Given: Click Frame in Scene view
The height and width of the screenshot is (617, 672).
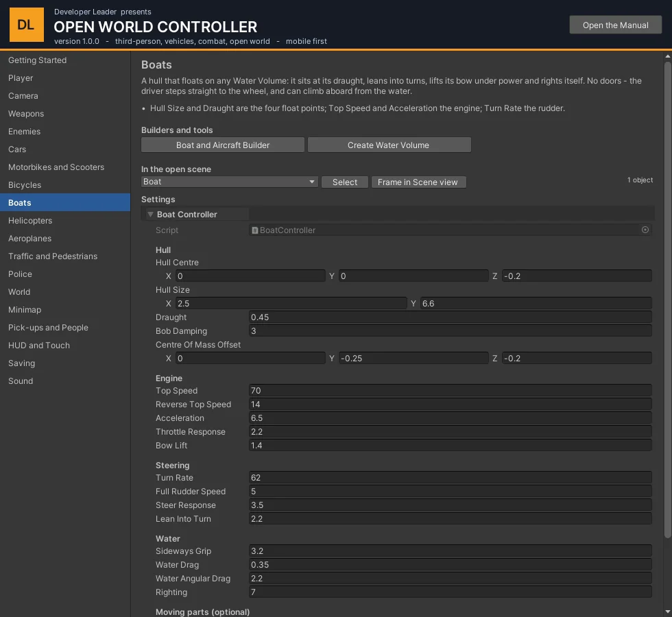Looking at the screenshot, I should (x=419, y=182).
